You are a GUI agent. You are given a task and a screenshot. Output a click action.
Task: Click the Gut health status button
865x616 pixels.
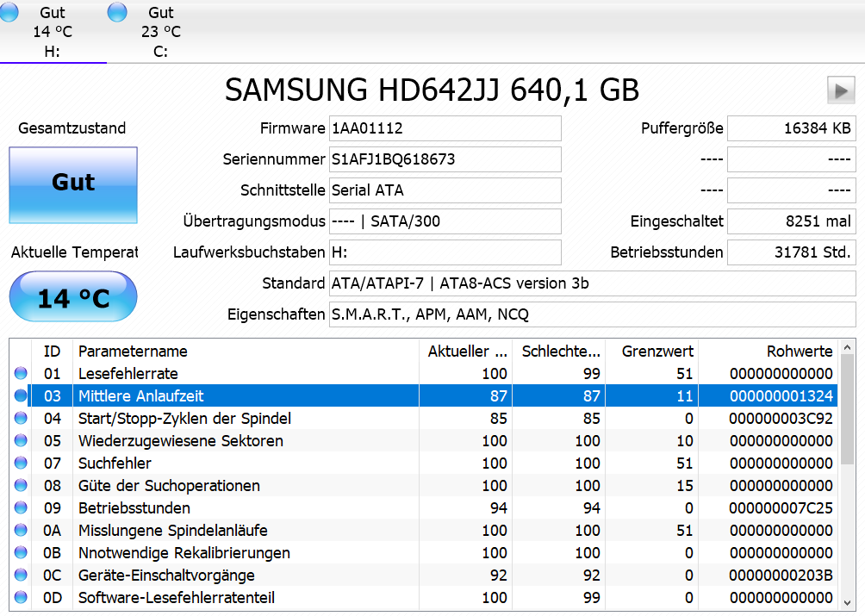pos(73,184)
